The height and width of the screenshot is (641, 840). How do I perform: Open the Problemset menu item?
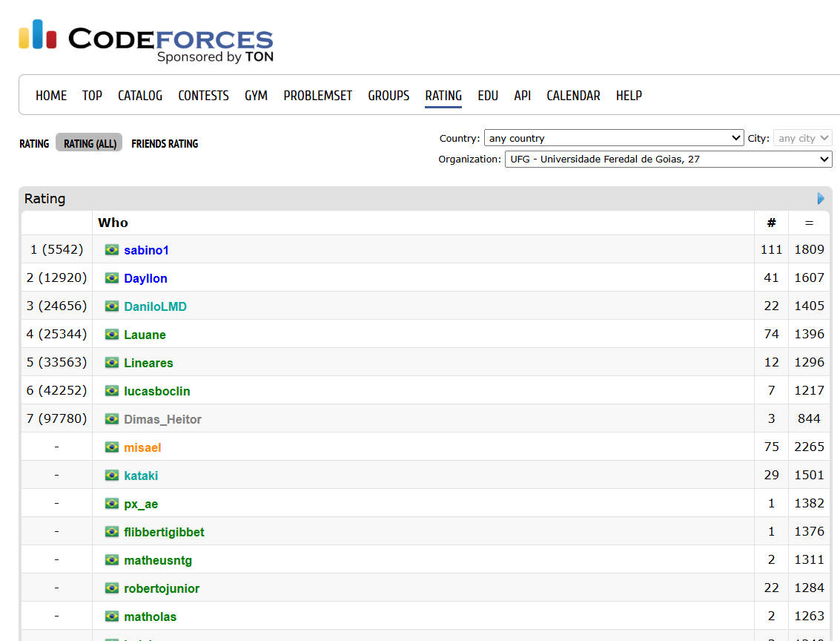point(317,96)
